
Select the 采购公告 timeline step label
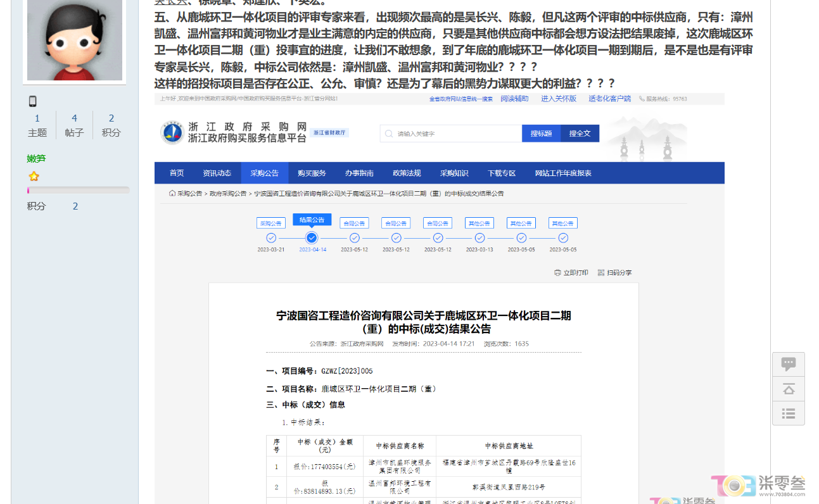(x=271, y=224)
